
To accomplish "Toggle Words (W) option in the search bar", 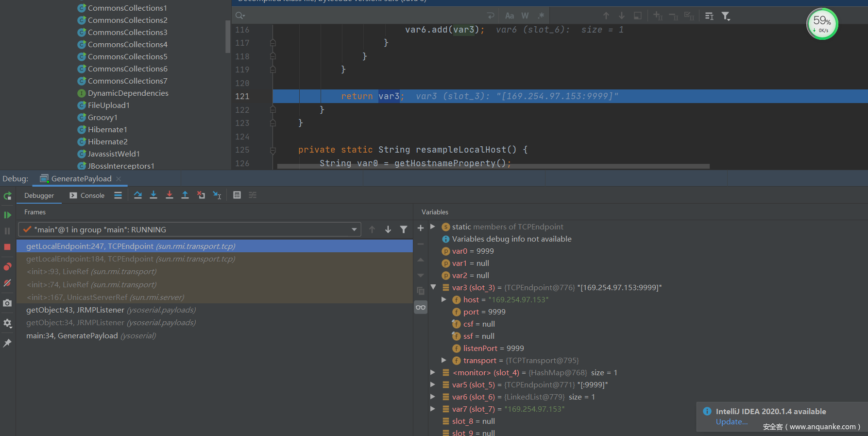I will 525,16.
